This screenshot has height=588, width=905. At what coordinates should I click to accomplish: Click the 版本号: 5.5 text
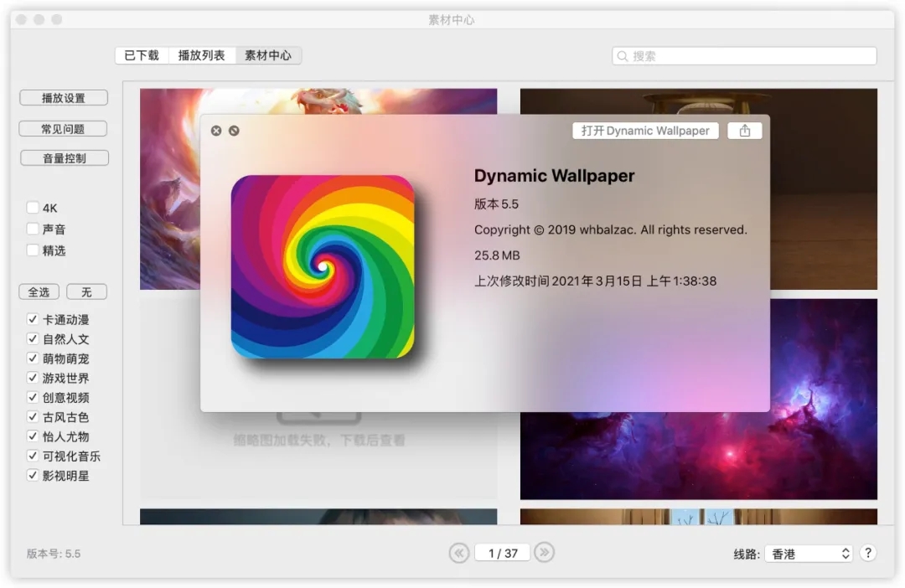pyautogui.click(x=54, y=554)
